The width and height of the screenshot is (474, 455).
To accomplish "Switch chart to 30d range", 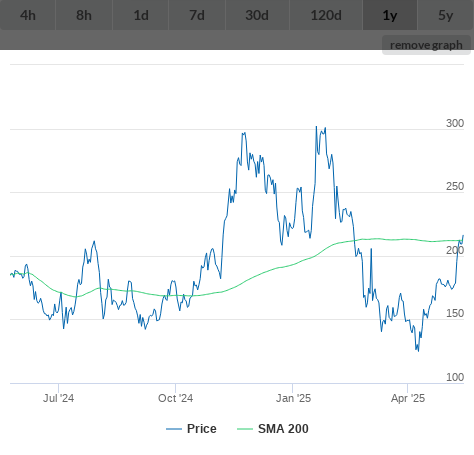I will (257, 15).
